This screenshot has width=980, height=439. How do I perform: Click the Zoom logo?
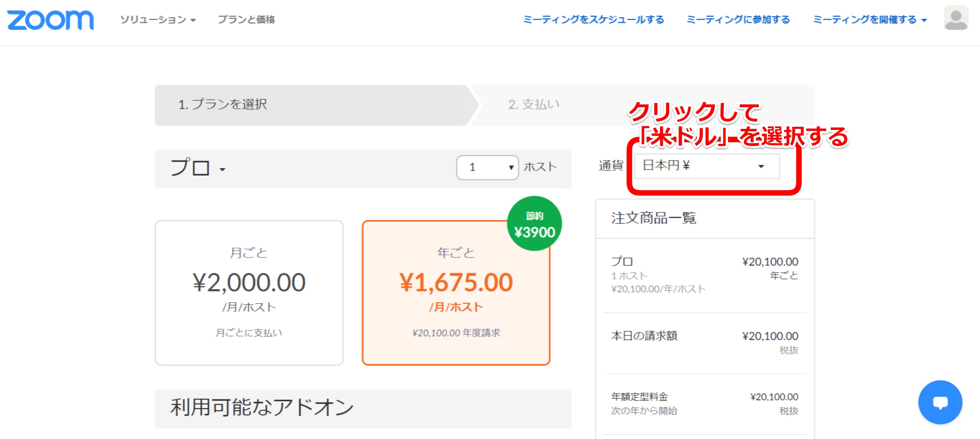pos(50,20)
